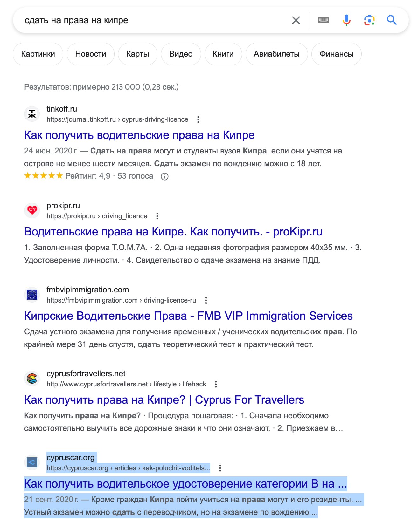
Task: Open the on-screen keyboard icon
Action: coord(323,20)
